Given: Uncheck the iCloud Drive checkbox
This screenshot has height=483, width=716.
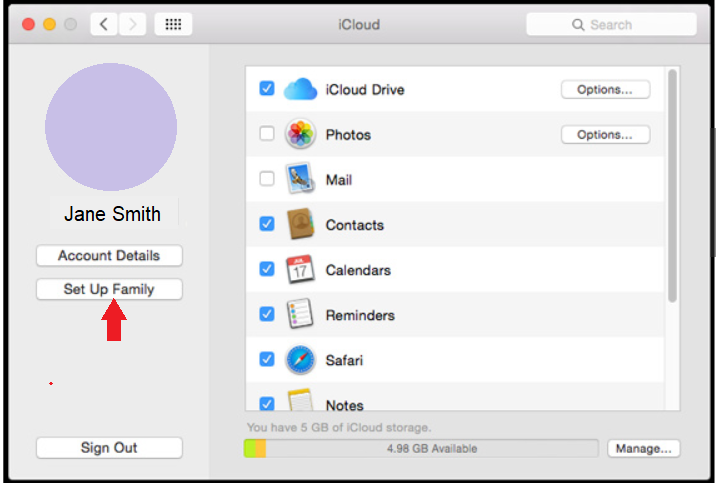Looking at the screenshot, I should [267, 88].
